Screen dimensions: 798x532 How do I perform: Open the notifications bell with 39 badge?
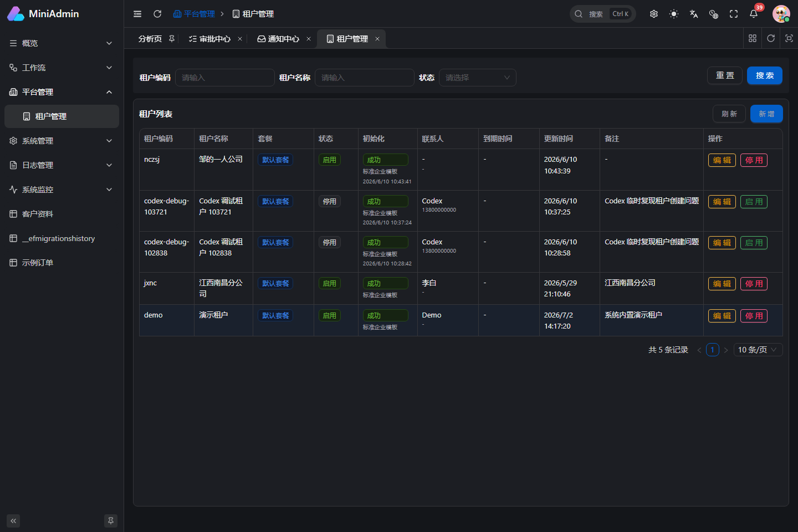coord(754,14)
